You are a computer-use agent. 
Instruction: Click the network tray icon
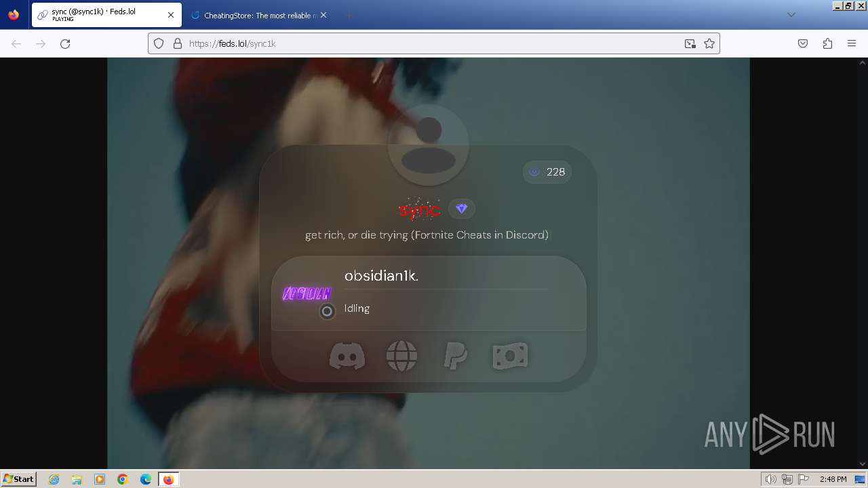[x=787, y=479]
